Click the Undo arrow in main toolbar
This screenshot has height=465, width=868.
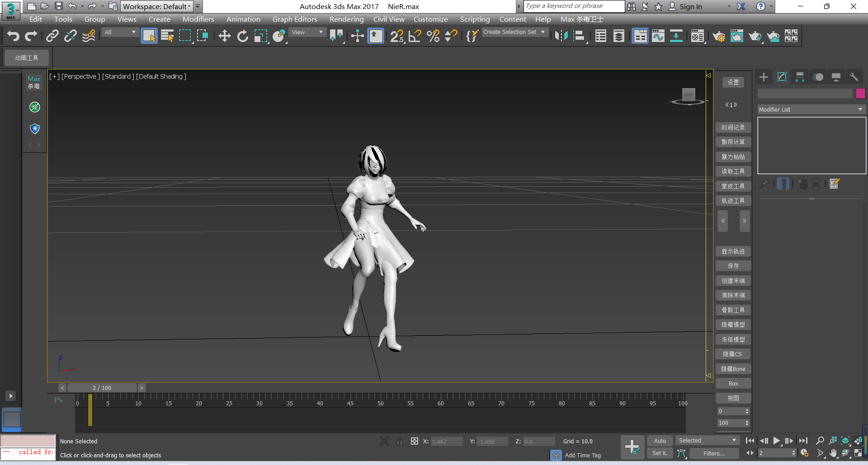(14, 36)
